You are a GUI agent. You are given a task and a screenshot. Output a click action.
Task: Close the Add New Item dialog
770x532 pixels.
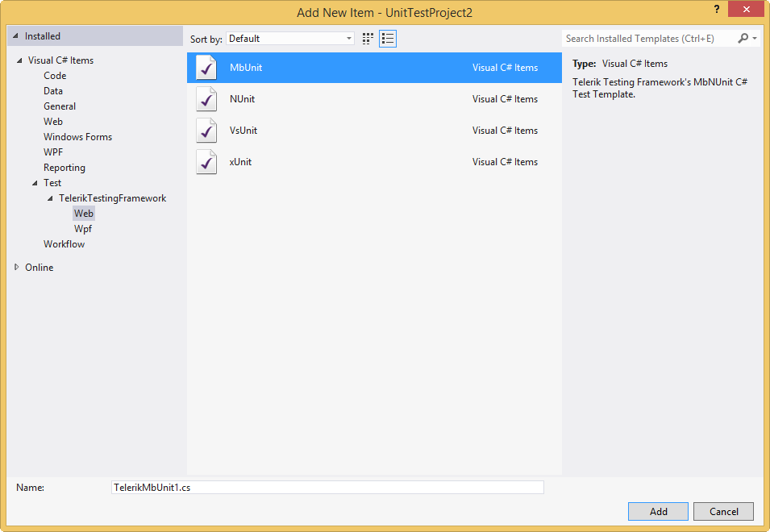pos(746,10)
